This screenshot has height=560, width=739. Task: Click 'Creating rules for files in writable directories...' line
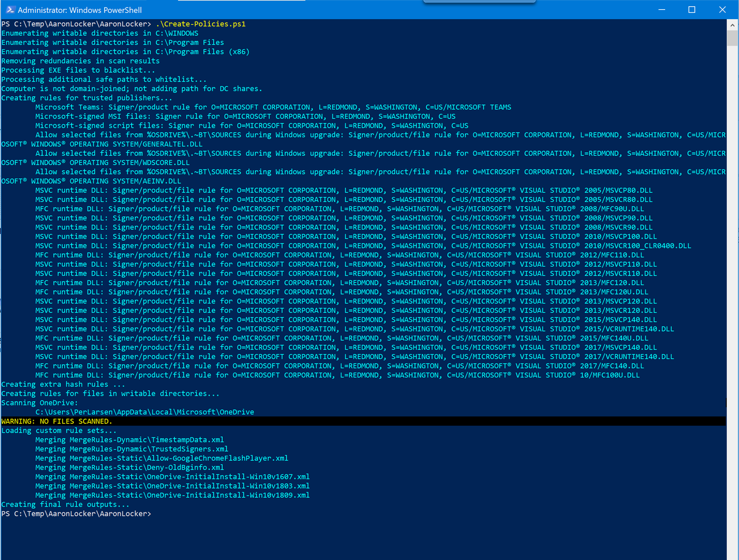coord(110,394)
